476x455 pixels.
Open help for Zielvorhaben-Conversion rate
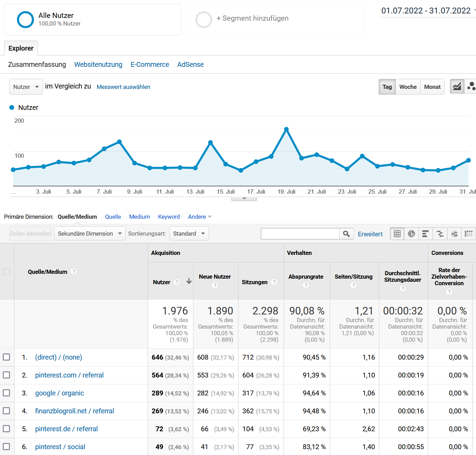(449, 292)
